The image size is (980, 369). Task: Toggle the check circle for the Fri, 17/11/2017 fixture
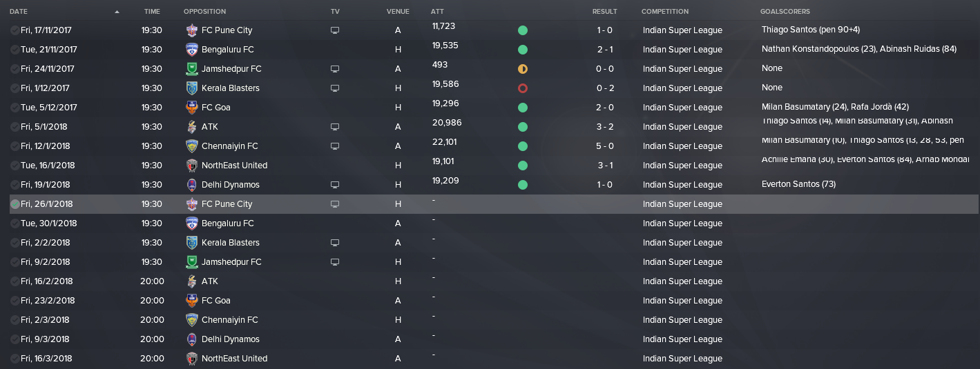click(x=15, y=30)
